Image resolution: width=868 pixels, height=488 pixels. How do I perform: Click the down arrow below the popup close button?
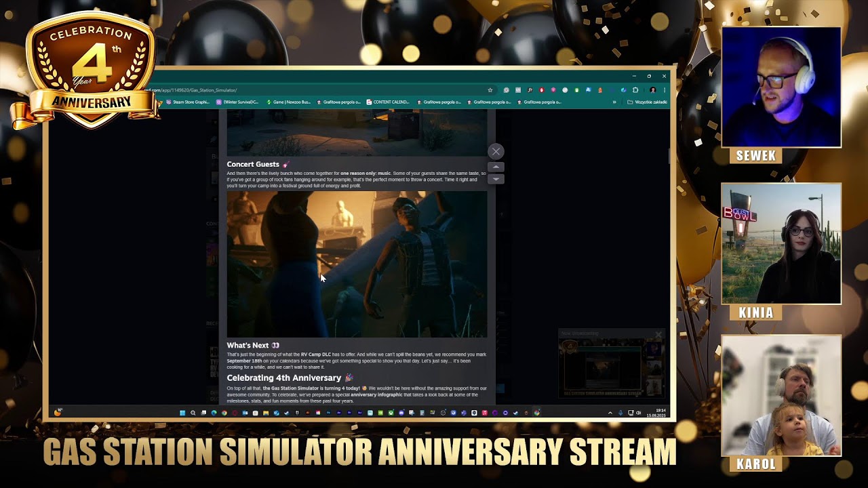pyautogui.click(x=496, y=179)
